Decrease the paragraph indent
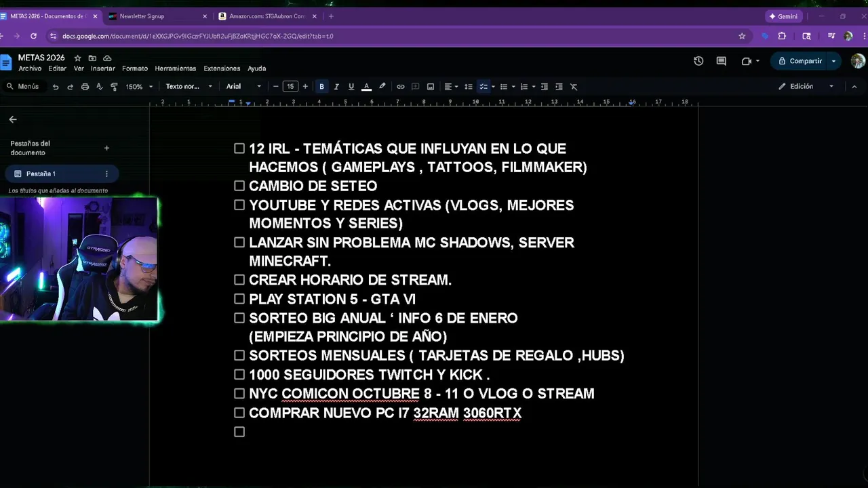Viewport: 868px width, 488px height. 545,87
